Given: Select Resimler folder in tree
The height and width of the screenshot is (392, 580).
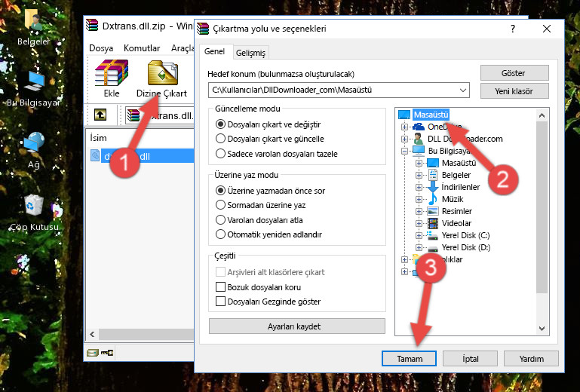Looking at the screenshot, I should point(457,211).
